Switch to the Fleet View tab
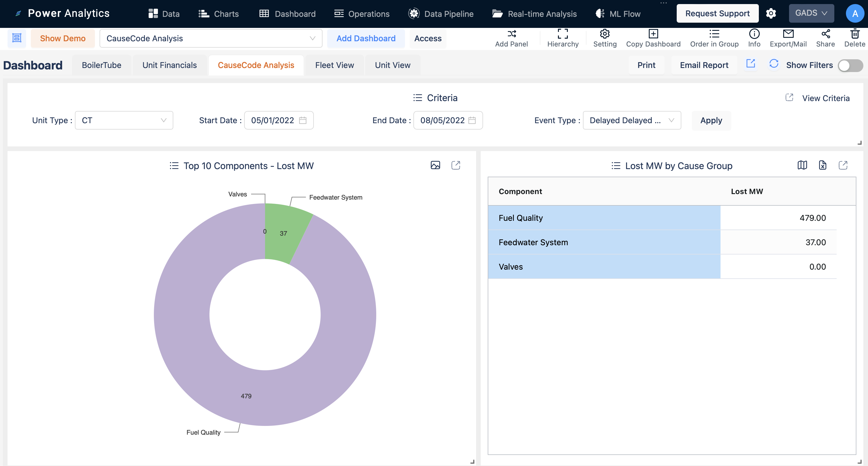Viewport: 868px width, 466px height. (x=334, y=65)
